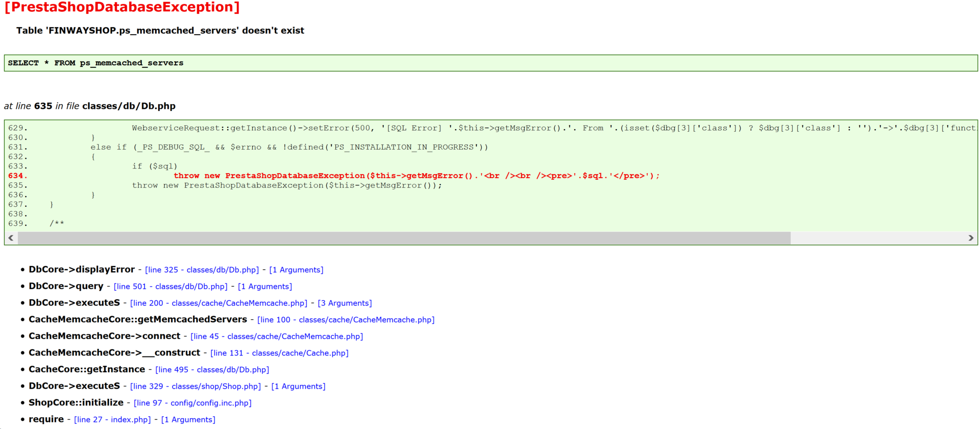Image resolution: width=980 pixels, height=429 pixels.
Task: Click code line 635 throw statement
Action: 287,185
